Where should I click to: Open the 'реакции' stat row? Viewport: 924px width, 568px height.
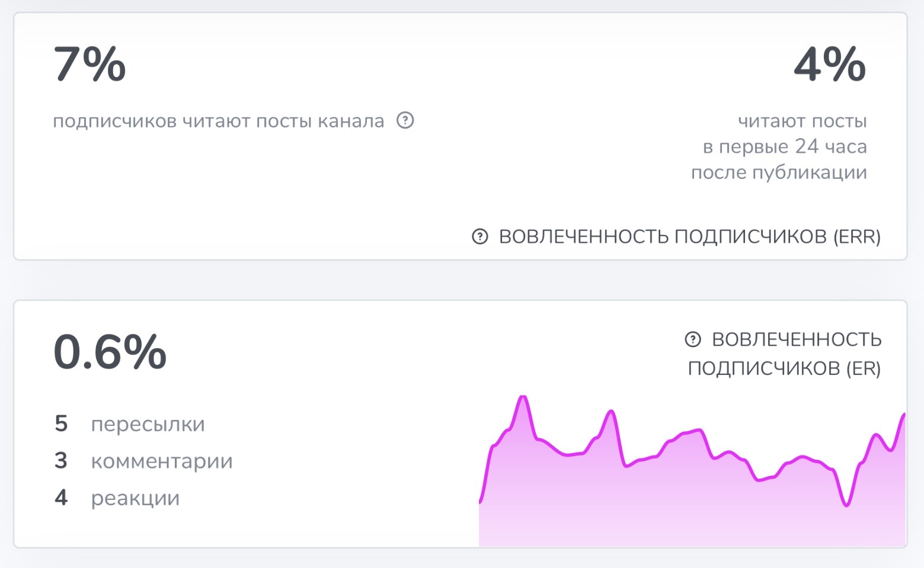click(135, 498)
